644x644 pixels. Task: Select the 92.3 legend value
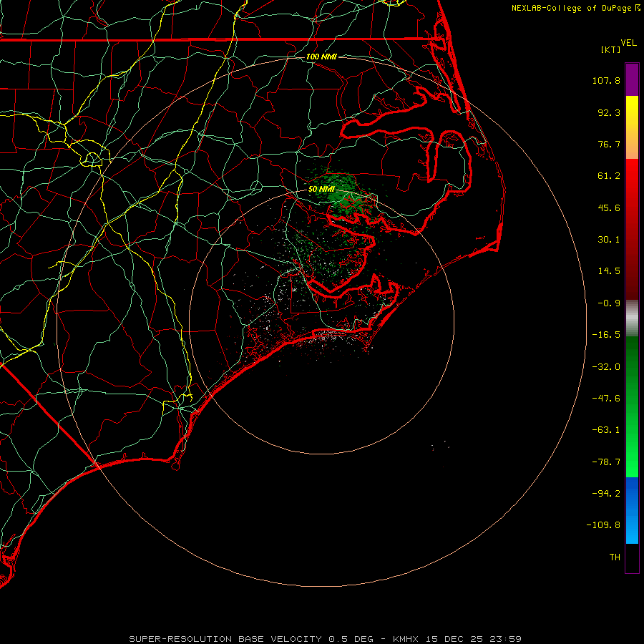609,112
